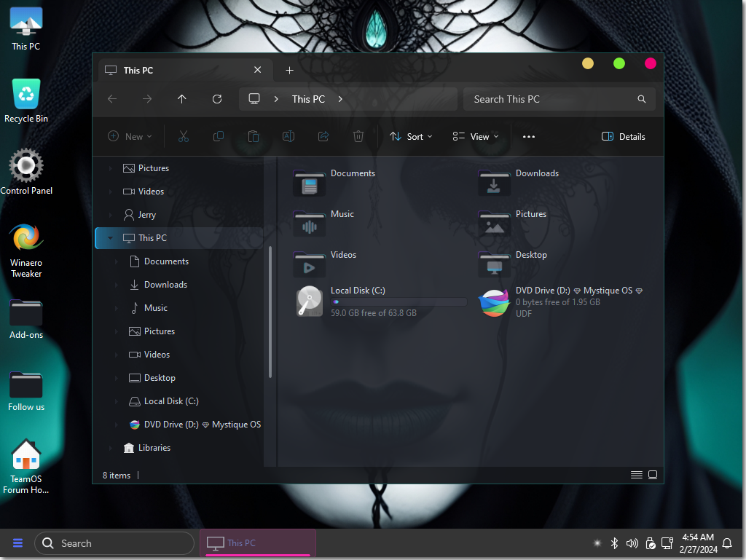Select Jerry in the navigation pane
Image resolution: width=746 pixels, height=560 pixels.
(146, 215)
